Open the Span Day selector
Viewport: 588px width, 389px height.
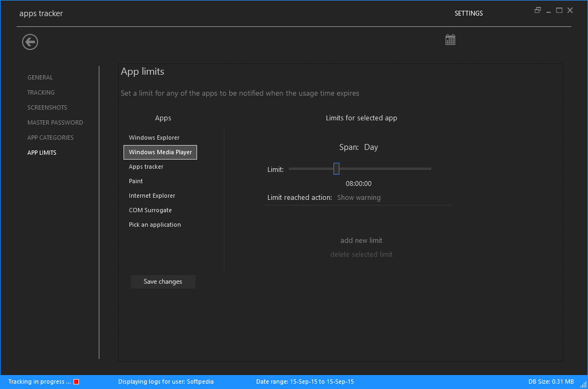click(x=371, y=147)
